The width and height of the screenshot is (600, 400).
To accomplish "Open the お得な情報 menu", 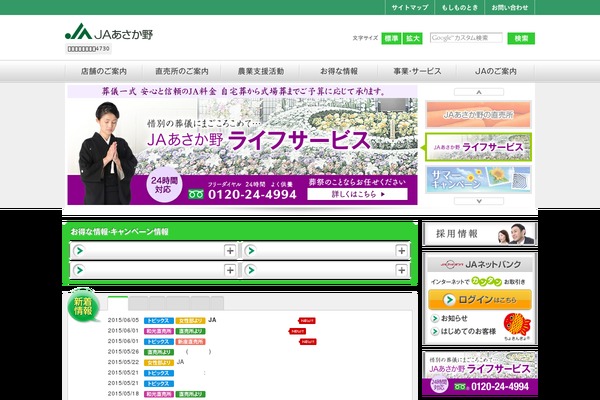I will click(x=339, y=71).
